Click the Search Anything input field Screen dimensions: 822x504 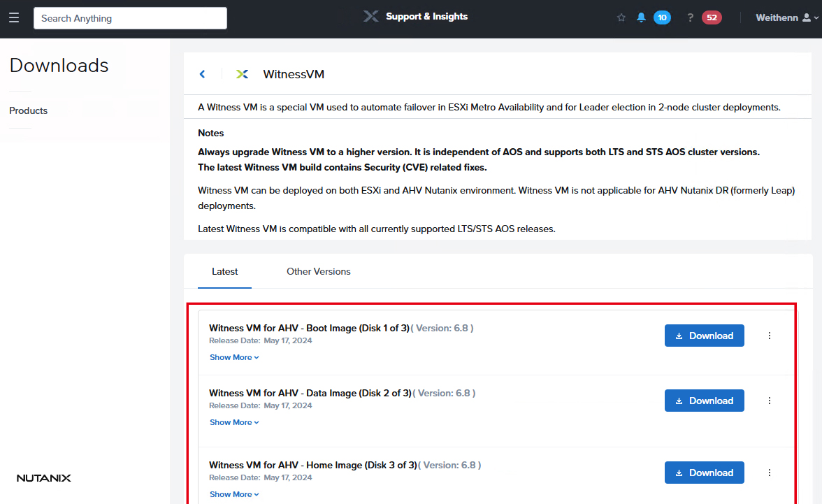(130, 18)
